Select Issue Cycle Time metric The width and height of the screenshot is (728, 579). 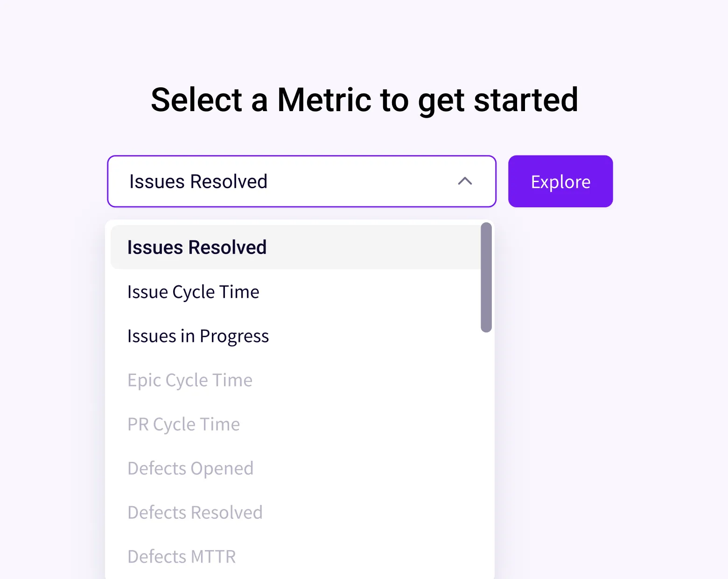coord(193,291)
